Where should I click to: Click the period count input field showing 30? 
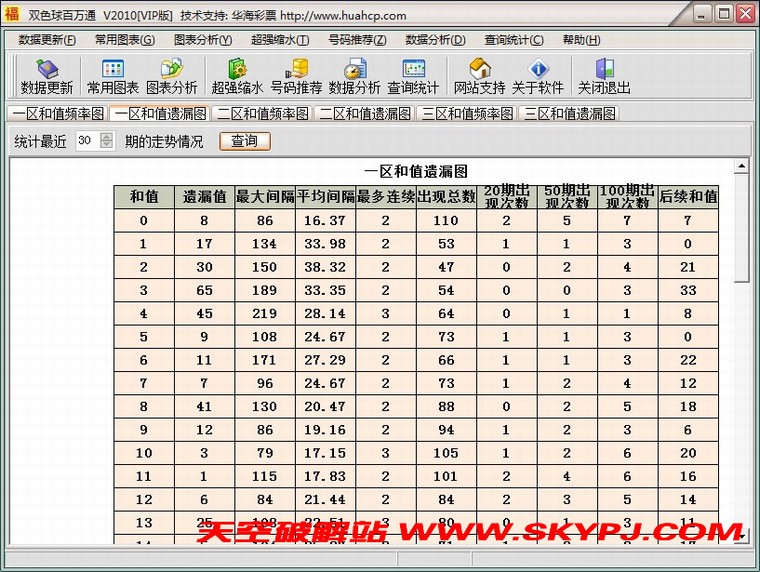pos(85,141)
